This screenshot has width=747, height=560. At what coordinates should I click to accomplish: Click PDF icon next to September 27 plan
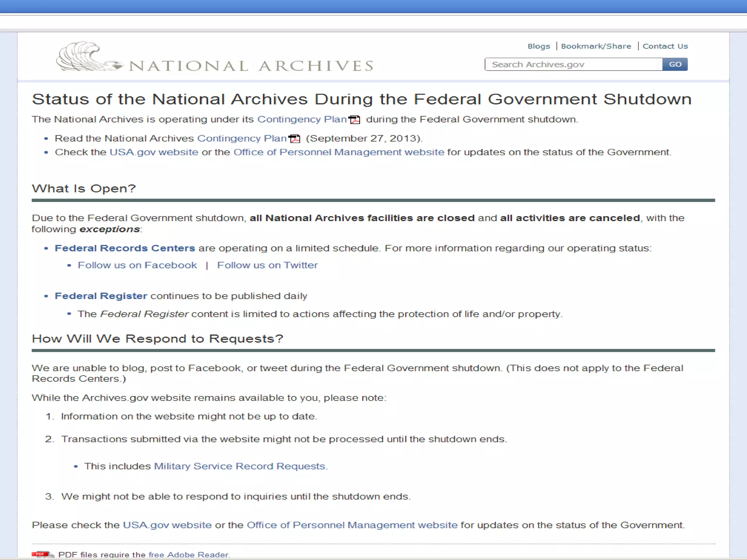[294, 139]
